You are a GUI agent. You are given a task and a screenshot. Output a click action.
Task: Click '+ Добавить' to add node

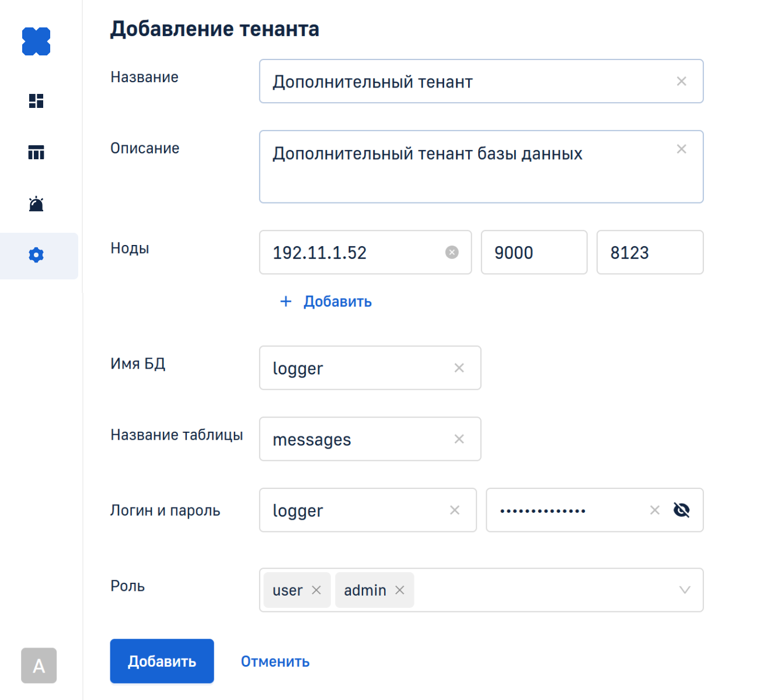(x=326, y=302)
